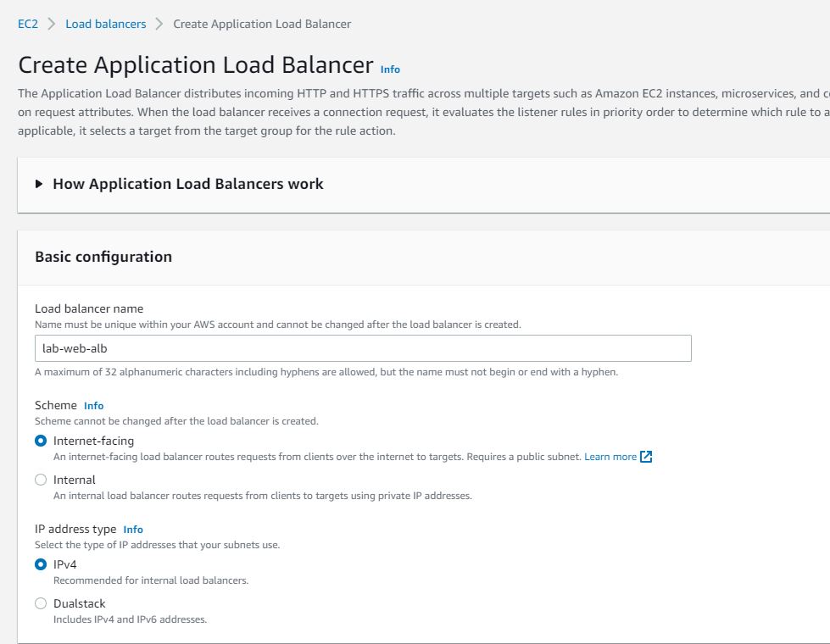Click the How Application Load Balancers work title text
The image size is (830, 644).
(x=188, y=184)
